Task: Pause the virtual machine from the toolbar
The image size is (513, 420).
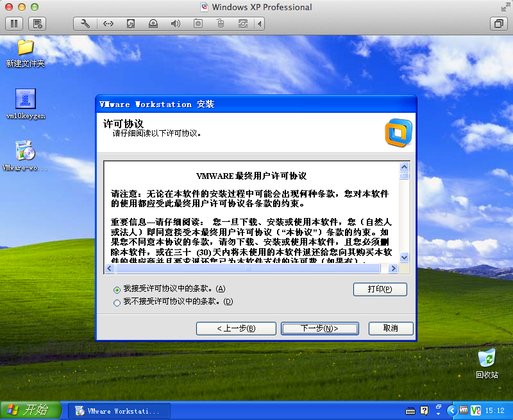Action: 14,24
